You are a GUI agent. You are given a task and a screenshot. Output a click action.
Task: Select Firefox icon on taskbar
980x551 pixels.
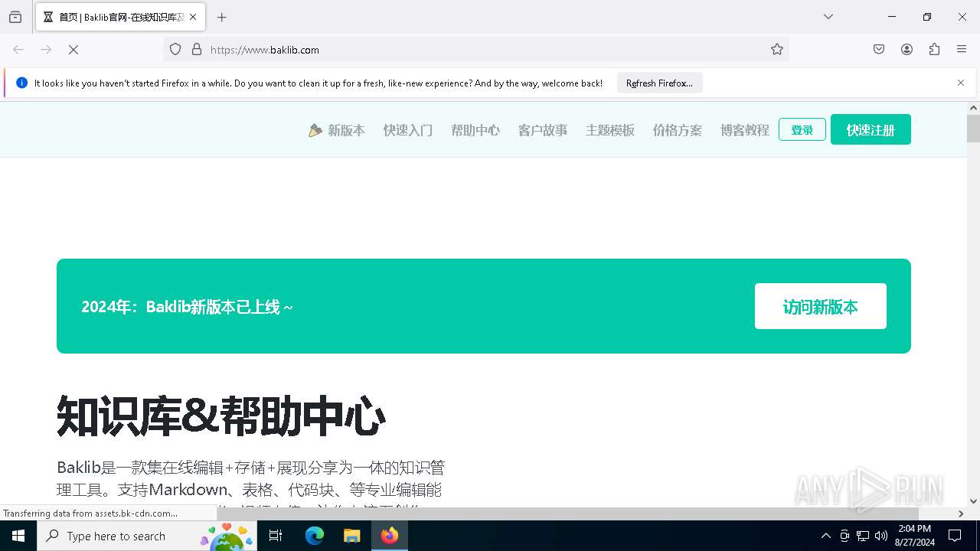389,536
